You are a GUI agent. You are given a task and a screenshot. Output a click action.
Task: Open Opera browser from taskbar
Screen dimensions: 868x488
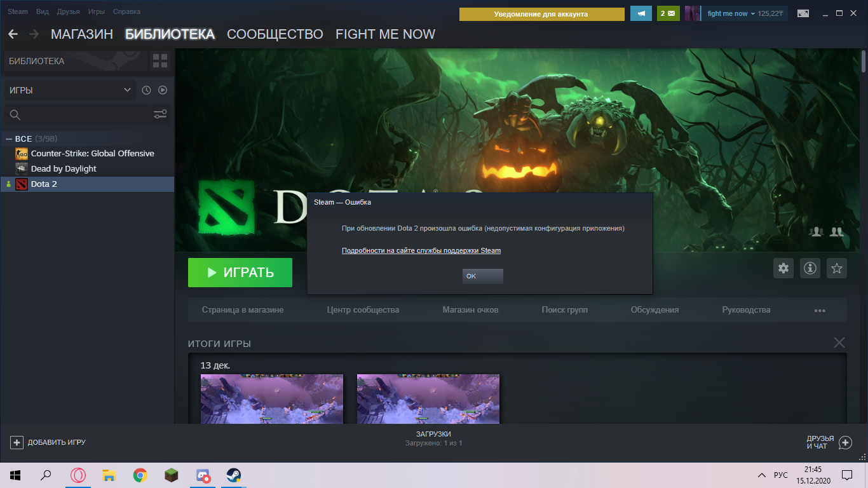(78, 475)
